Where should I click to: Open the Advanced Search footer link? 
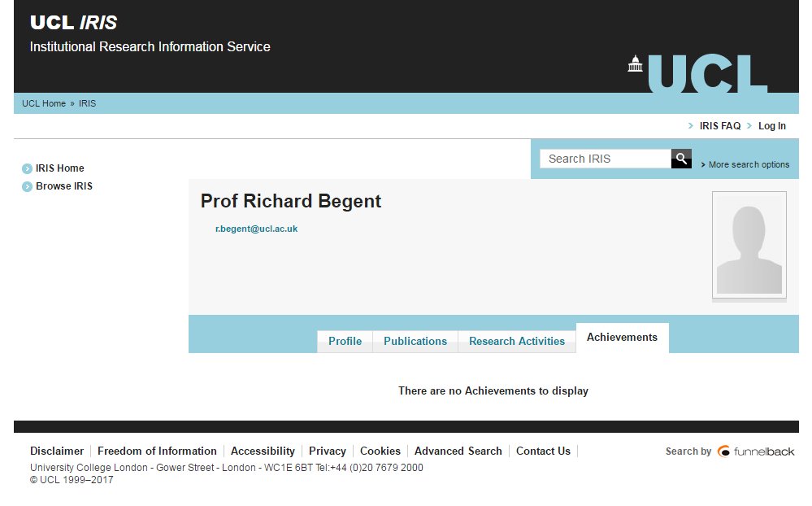(458, 451)
